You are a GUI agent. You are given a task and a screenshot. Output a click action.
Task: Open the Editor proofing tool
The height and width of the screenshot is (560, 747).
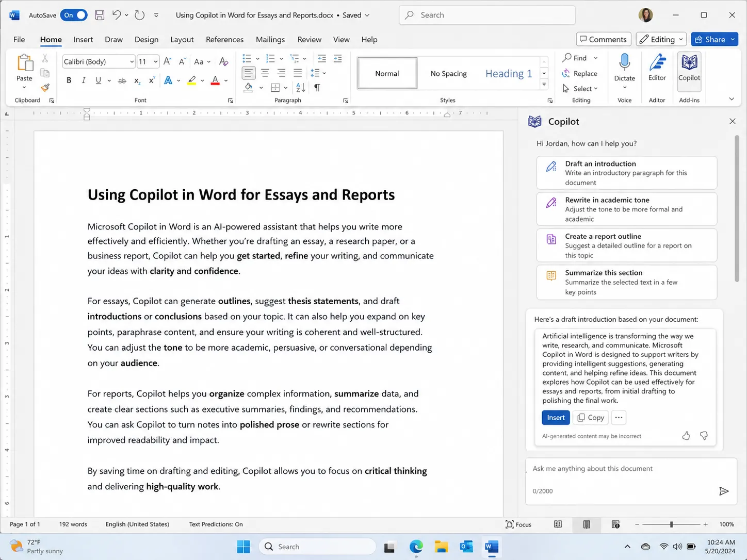tap(657, 68)
